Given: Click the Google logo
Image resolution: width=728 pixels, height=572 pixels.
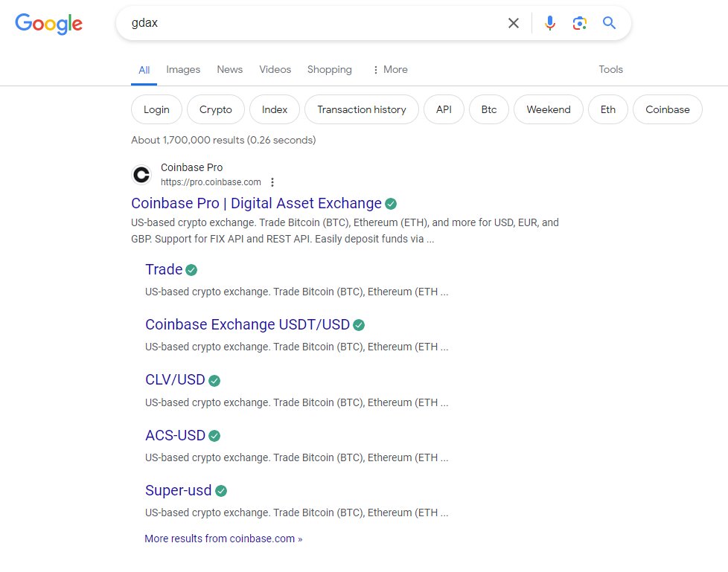Looking at the screenshot, I should click(48, 24).
